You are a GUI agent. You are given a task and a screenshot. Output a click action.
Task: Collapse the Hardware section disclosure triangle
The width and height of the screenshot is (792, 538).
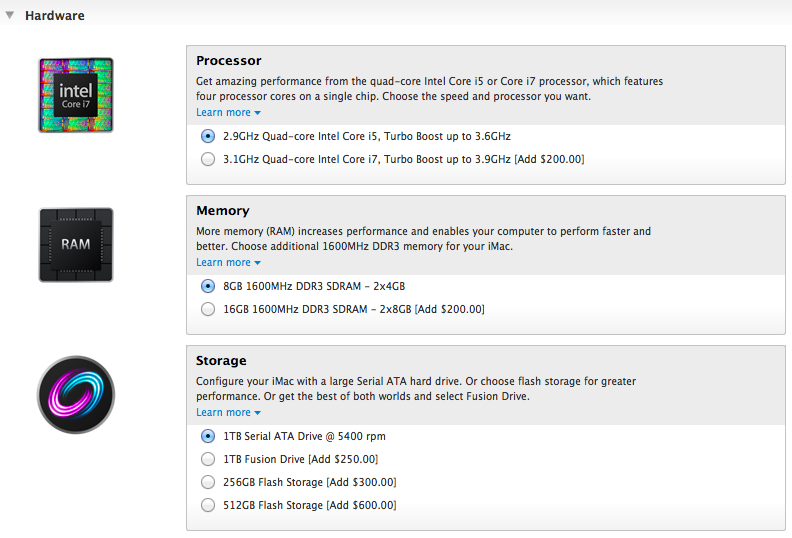click(x=10, y=16)
